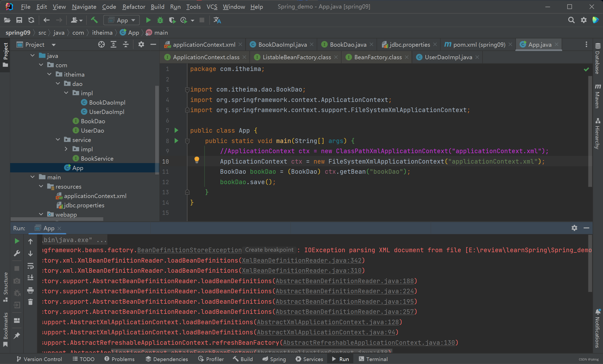The height and width of the screenshot is (364, 603).
Task: Collapse all in Project panel
Action: 126,45
